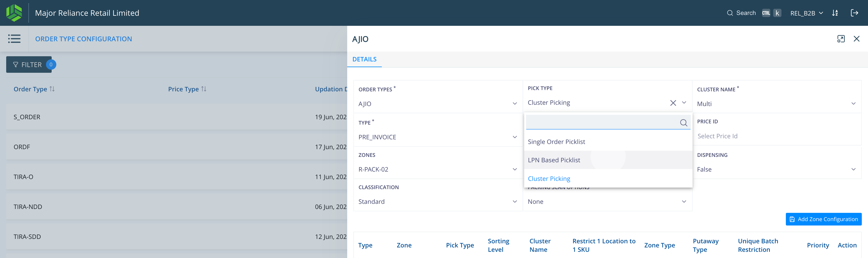The image size is (868, 258).
Task: Click the Sorting Level column header
Action: pos(498,245)
